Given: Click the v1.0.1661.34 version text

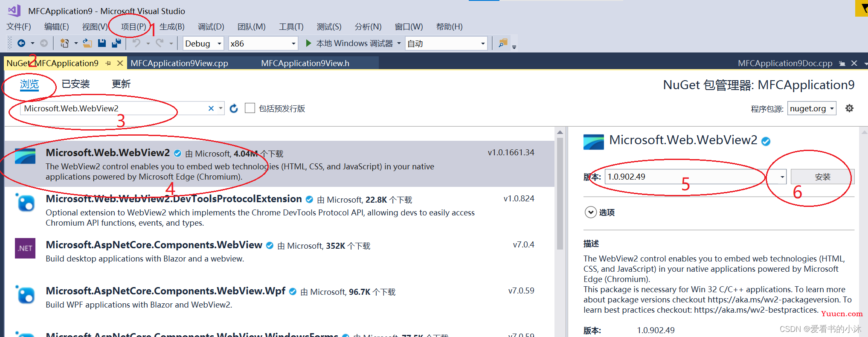Looking at the screenshot, I should click(x=511, y=152).
